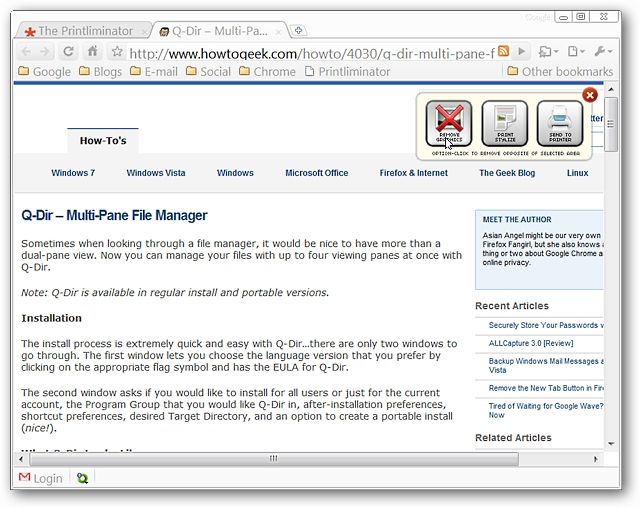
Task: Click the horizontal scrollbar left arrow
Action: [x=21, y=459]
